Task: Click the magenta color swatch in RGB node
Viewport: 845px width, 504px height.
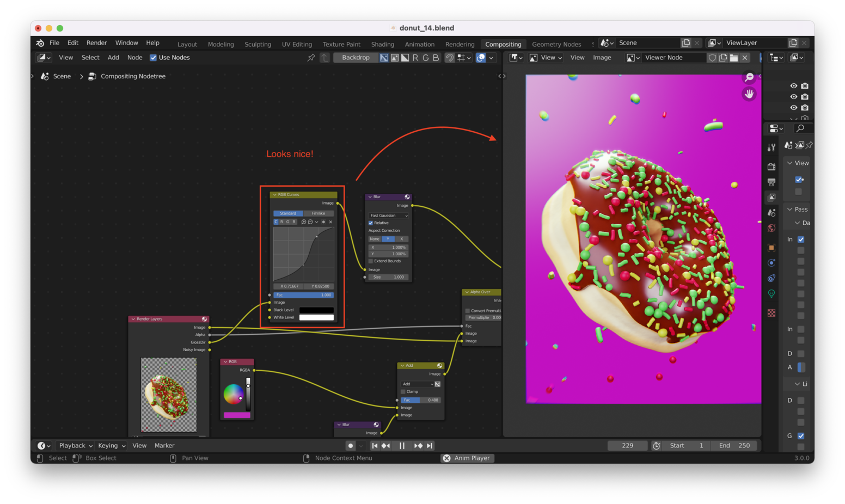Action: click(237, 415)
